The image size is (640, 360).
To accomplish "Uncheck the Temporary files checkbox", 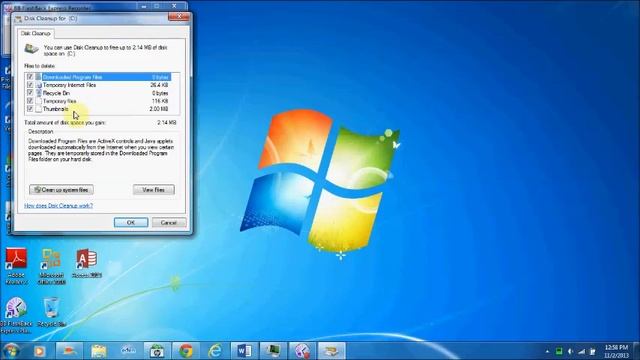I will [30, 100].
